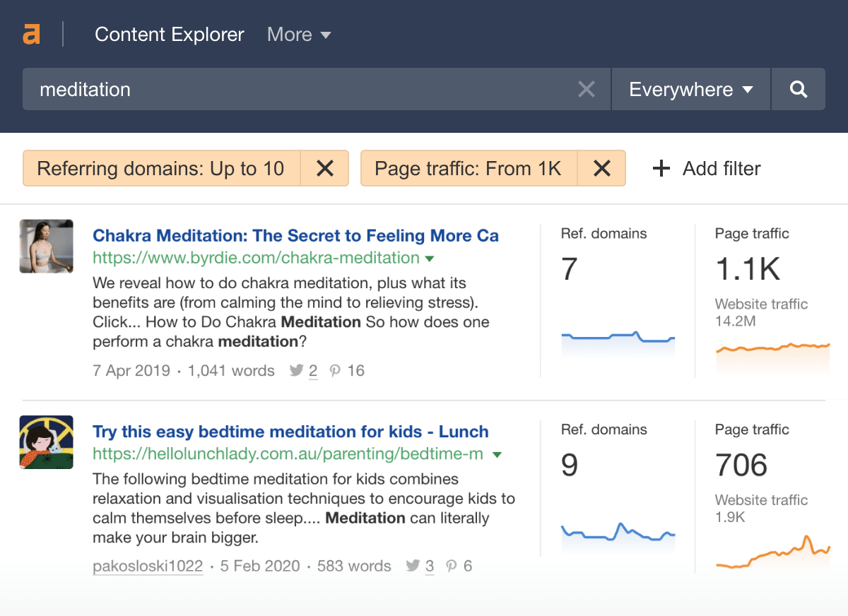The height and width of the screenshot is (616, 848).
Task: Open the bedtime meditation for kids link
Action: pyautogui.click(x=290, y=431)
